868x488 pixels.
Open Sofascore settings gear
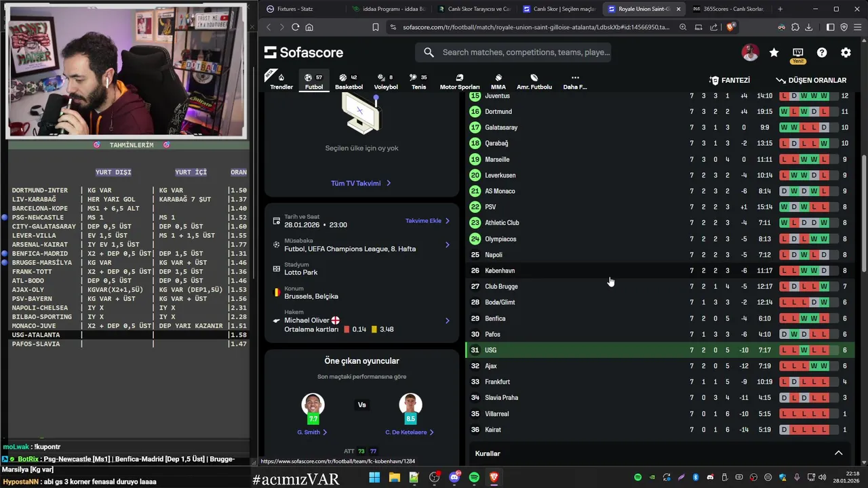tap(846, 52)
